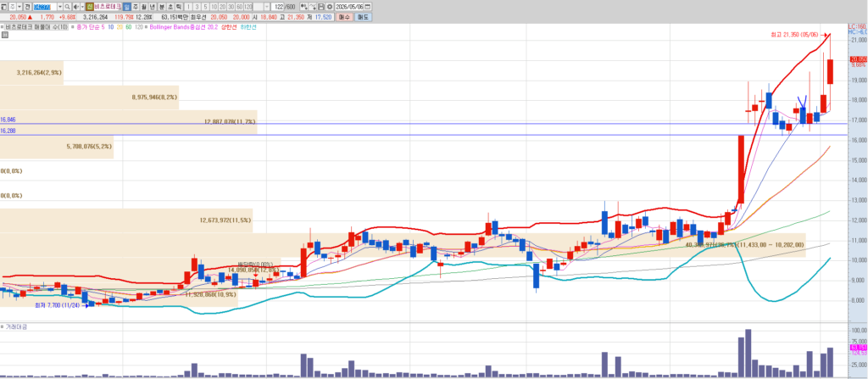Click the 상한선 upper band legend label

229,26
